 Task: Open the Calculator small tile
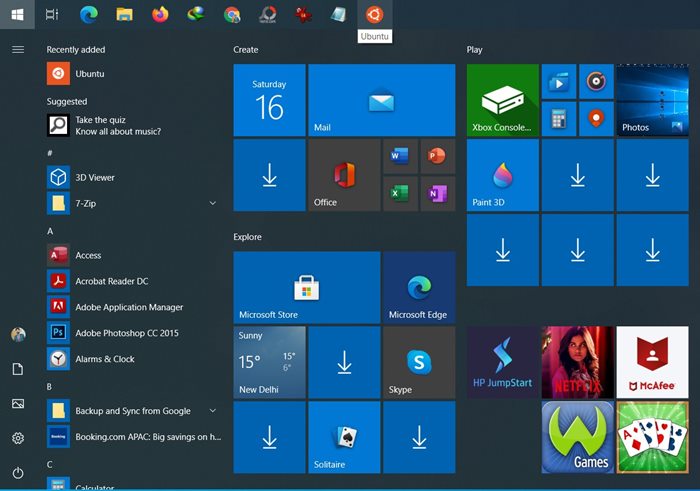559,119
